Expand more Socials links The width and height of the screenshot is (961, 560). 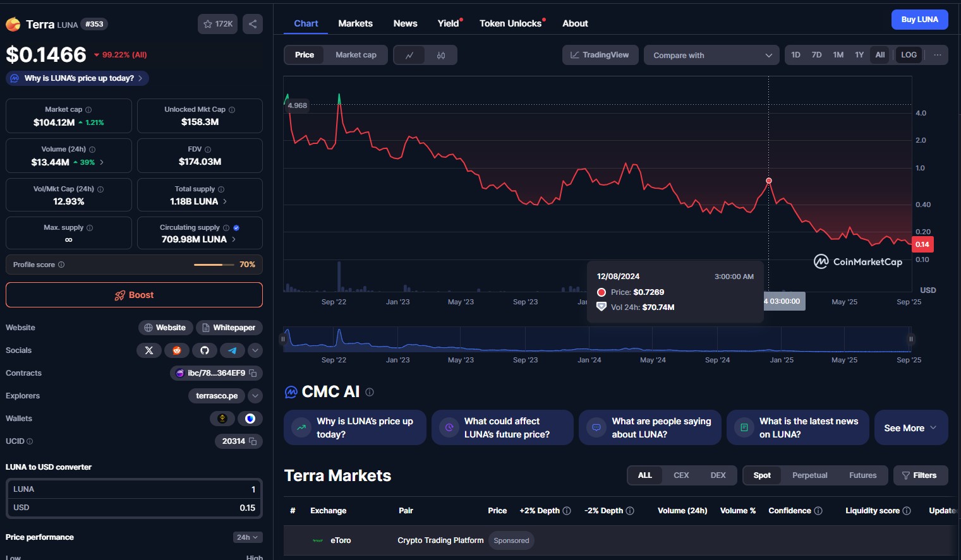(x=255, y=350)
